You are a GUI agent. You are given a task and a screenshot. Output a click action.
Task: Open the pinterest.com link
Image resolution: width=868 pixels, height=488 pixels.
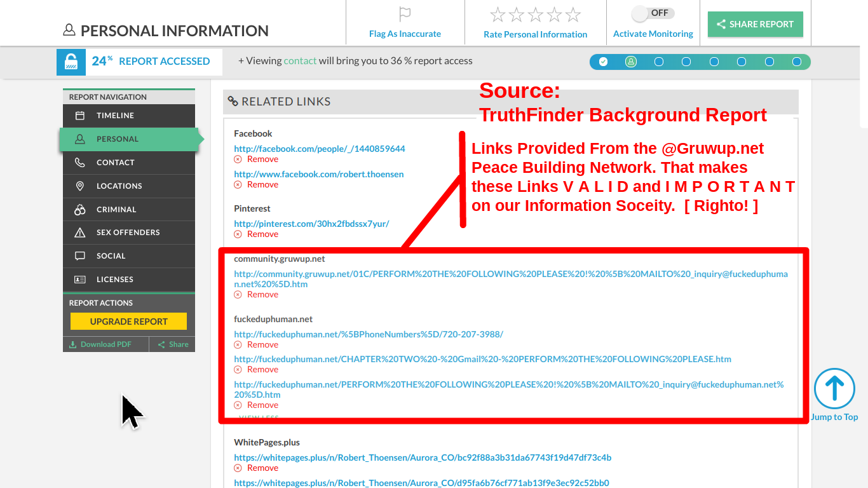(x=311, y=224)
